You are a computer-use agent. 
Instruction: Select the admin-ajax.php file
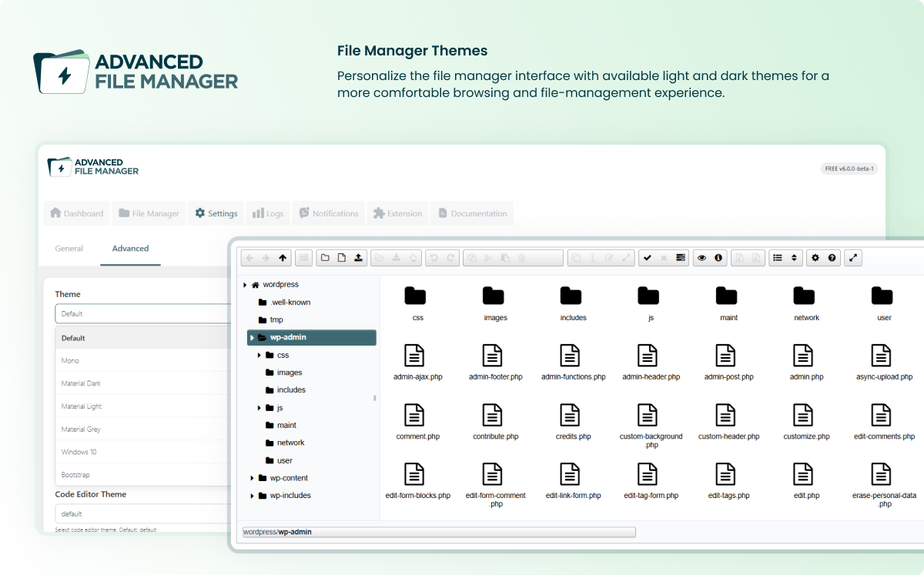click(418, 363)
